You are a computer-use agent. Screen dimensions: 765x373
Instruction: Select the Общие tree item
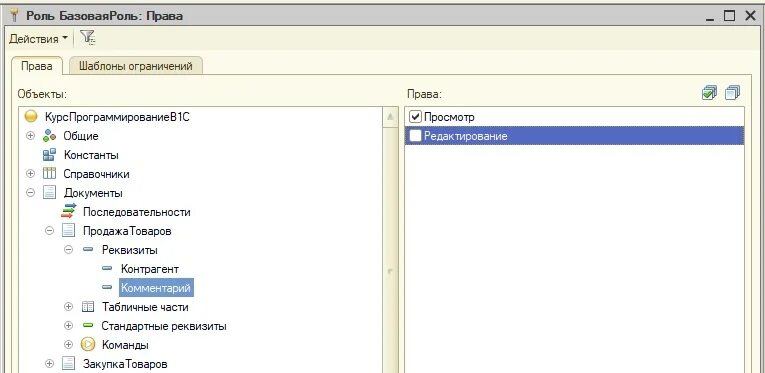81,136
